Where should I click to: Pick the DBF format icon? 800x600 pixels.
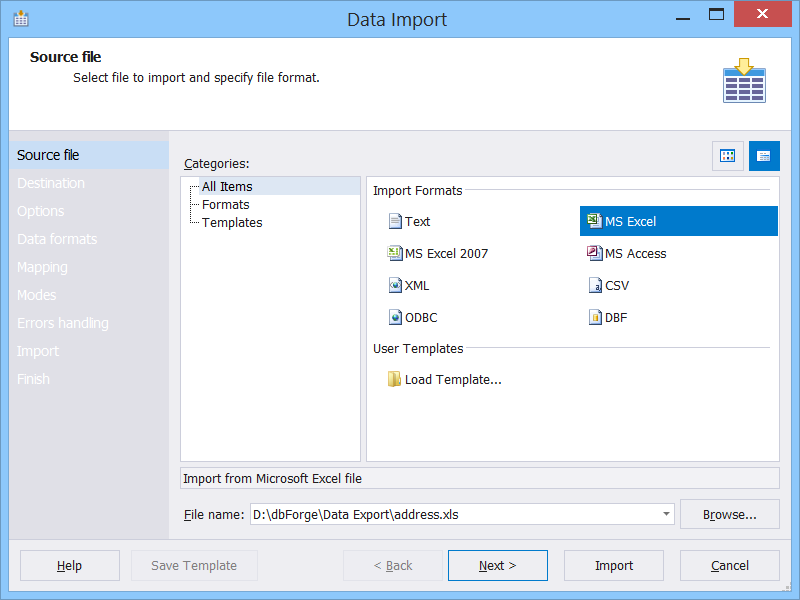point(594,318)
